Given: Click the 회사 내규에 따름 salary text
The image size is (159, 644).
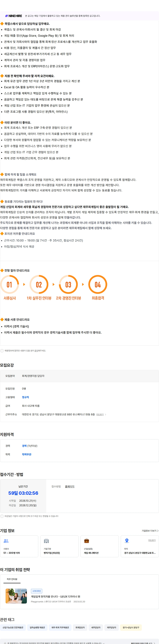Looking at the screenshot, I should point(31,406).
